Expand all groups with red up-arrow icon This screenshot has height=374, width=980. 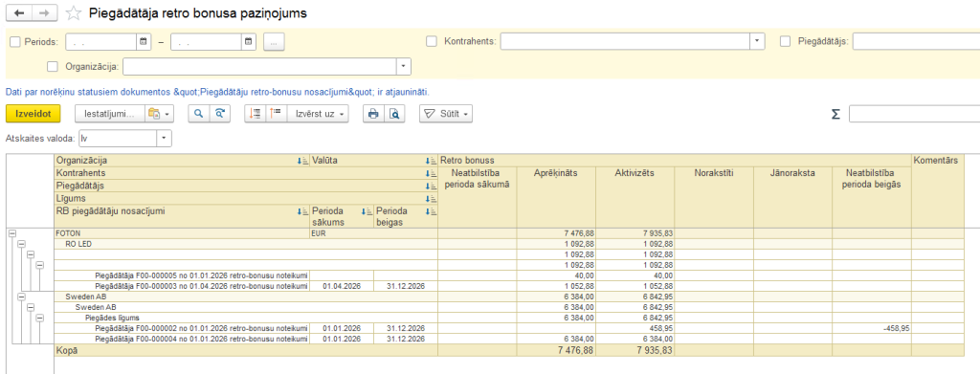click(x=276, y=114)
